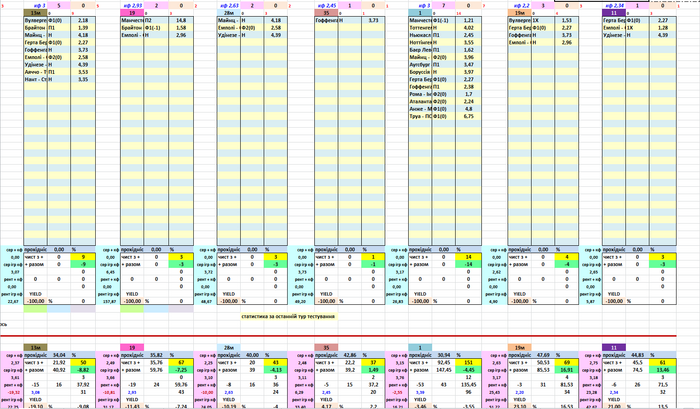
Task: Click the odds cell "1,39"
Action: [83, 28]
